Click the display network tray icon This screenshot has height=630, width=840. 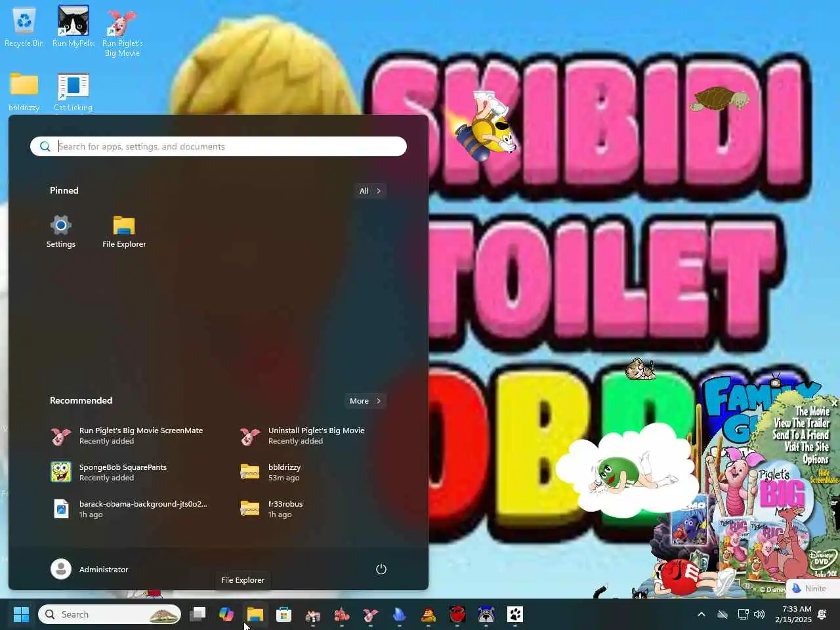coord(743,614)
